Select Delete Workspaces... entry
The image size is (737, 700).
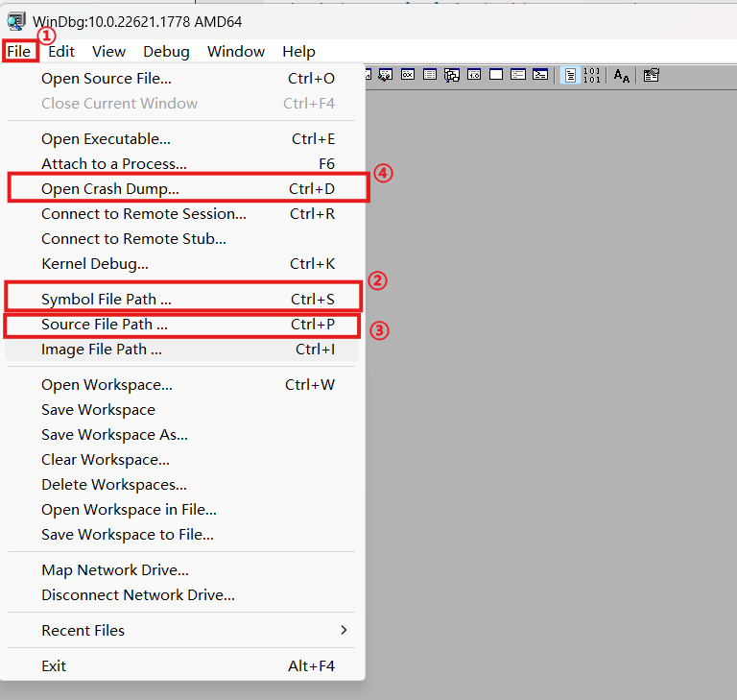point(182,485)
